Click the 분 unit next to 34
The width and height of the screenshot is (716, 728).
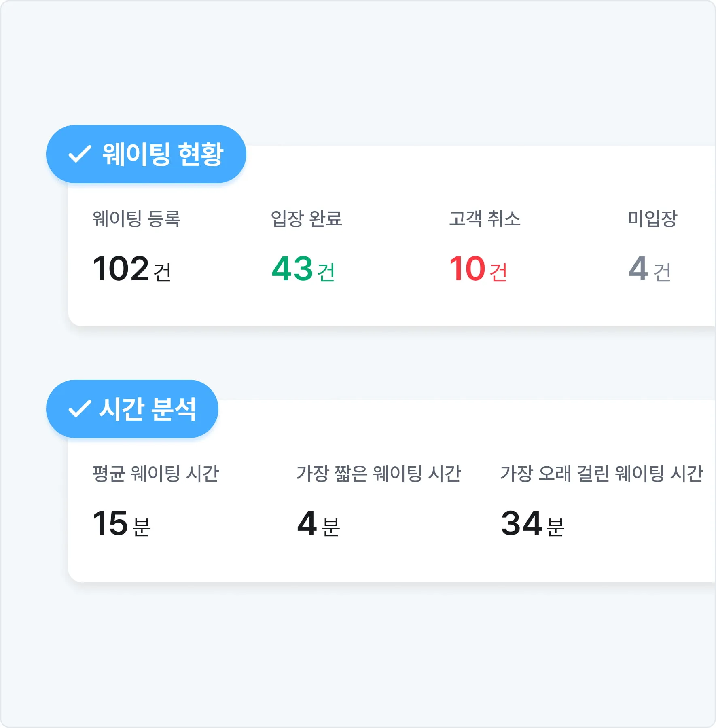555,527
